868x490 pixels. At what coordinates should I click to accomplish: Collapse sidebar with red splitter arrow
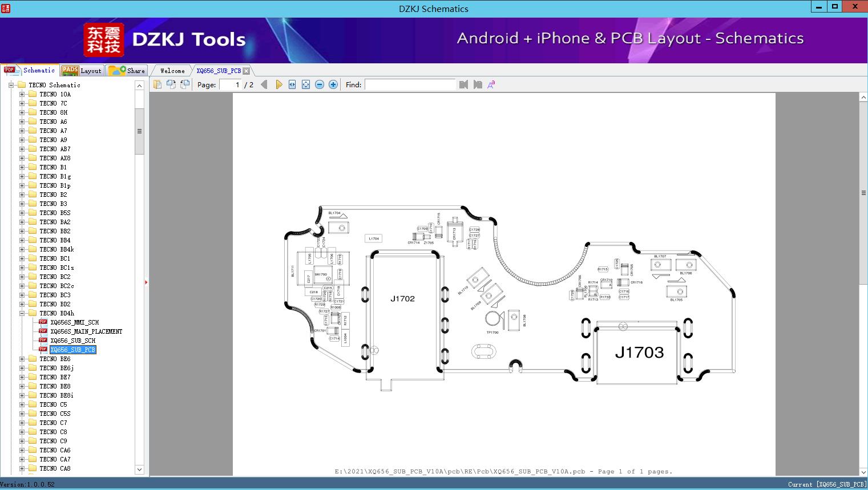point(146,282)
